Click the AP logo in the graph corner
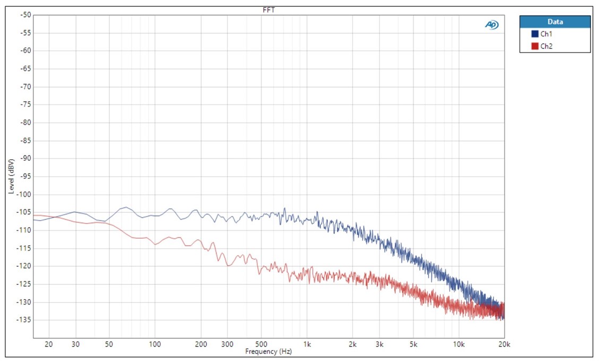This screenshot has width=601, height=364. click(x=492, y=25)
